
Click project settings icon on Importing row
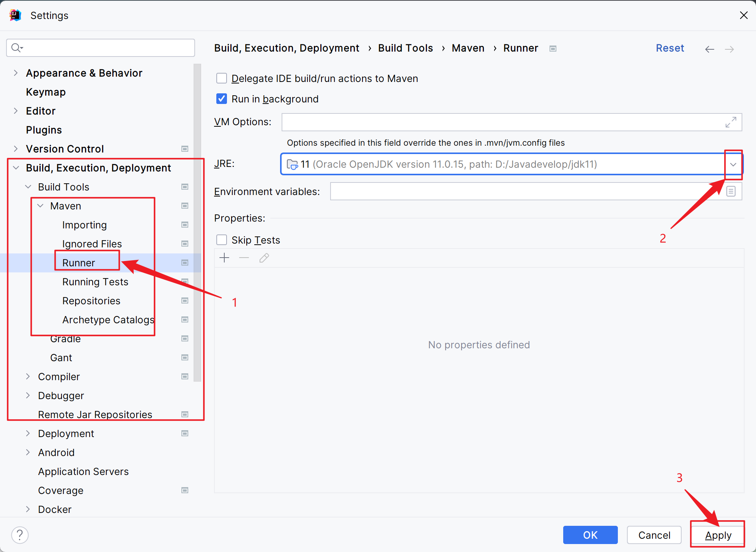(x=185, y=225)
